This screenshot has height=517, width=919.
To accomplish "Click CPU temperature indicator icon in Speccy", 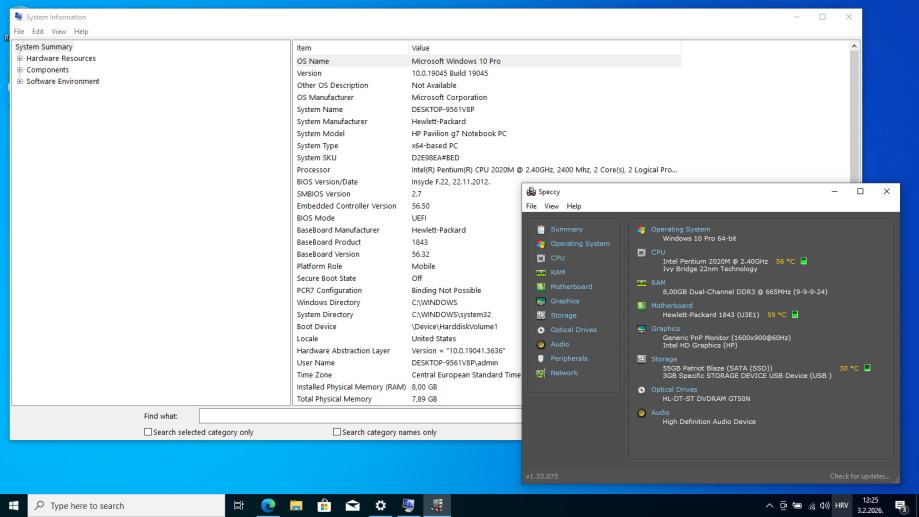I will [x=804, y=261].
